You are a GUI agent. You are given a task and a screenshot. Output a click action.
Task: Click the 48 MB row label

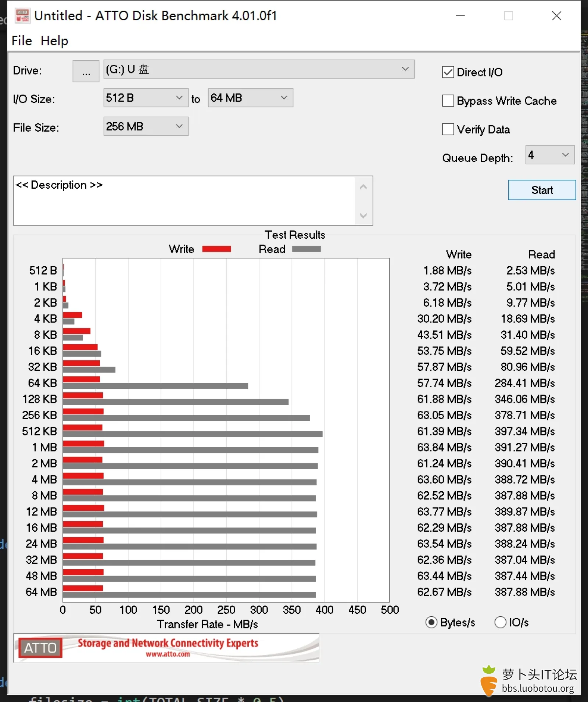click(42, 576)
